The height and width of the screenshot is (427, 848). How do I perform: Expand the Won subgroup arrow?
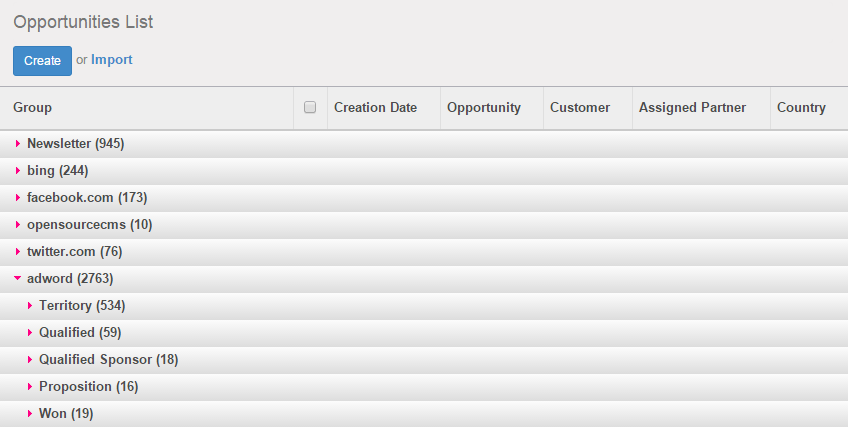click(x=30, y=414)
